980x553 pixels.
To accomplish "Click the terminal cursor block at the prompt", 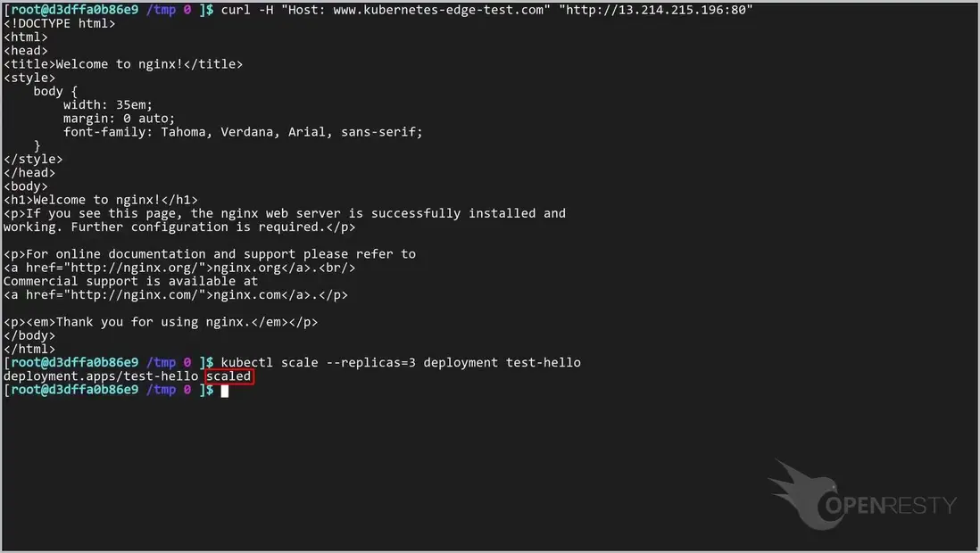I will (225, 391).
